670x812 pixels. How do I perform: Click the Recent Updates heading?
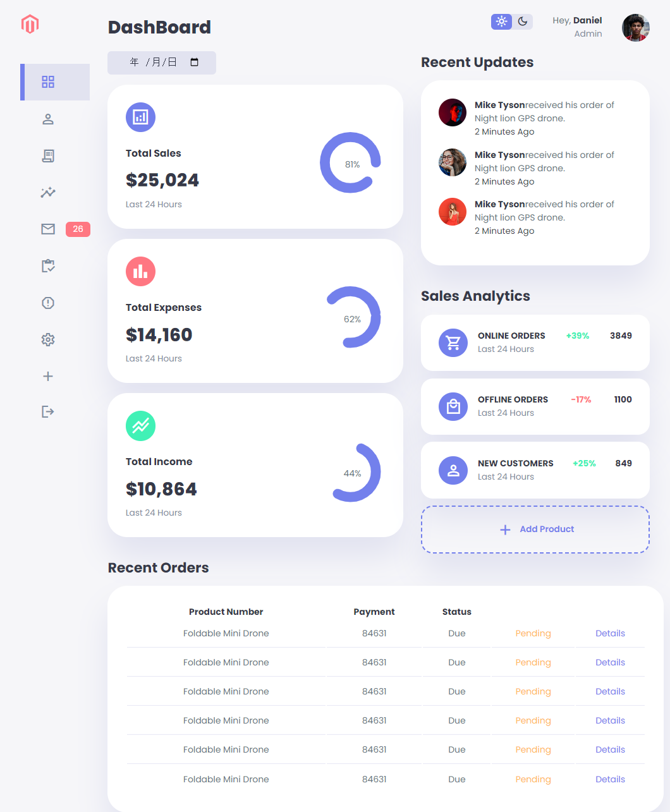(x=477, y=62)
